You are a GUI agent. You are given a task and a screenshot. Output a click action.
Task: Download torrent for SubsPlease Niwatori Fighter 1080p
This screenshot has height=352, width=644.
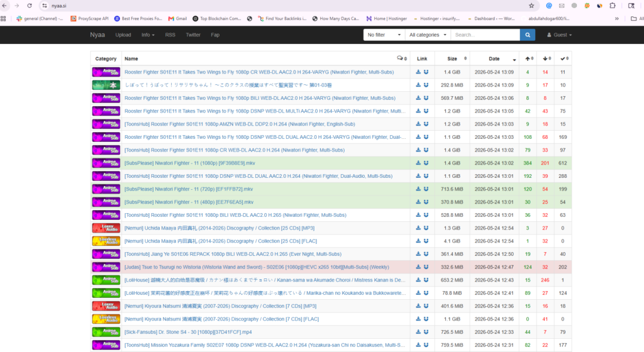pos(418,163)
